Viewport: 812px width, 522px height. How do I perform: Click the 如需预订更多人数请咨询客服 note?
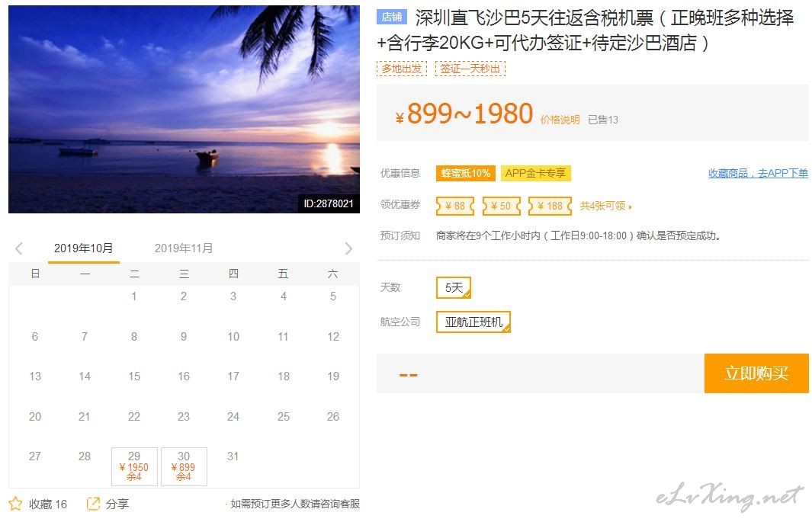[294, 504]
